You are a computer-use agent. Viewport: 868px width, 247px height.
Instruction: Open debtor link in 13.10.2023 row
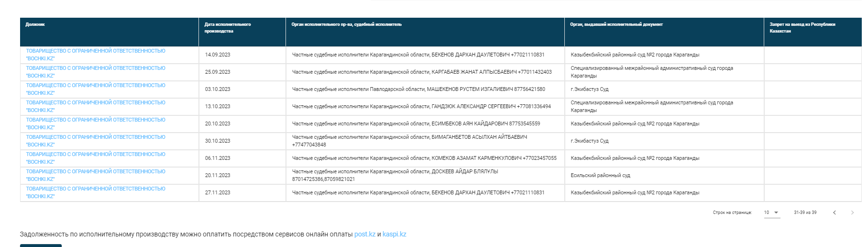(x=95, y=106)
